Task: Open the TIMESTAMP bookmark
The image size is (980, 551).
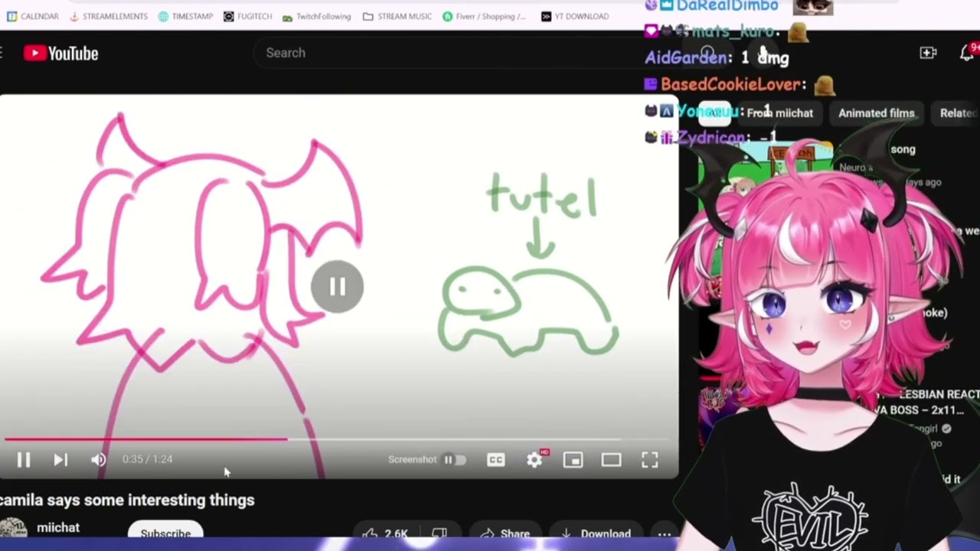Action: (185, 16)
